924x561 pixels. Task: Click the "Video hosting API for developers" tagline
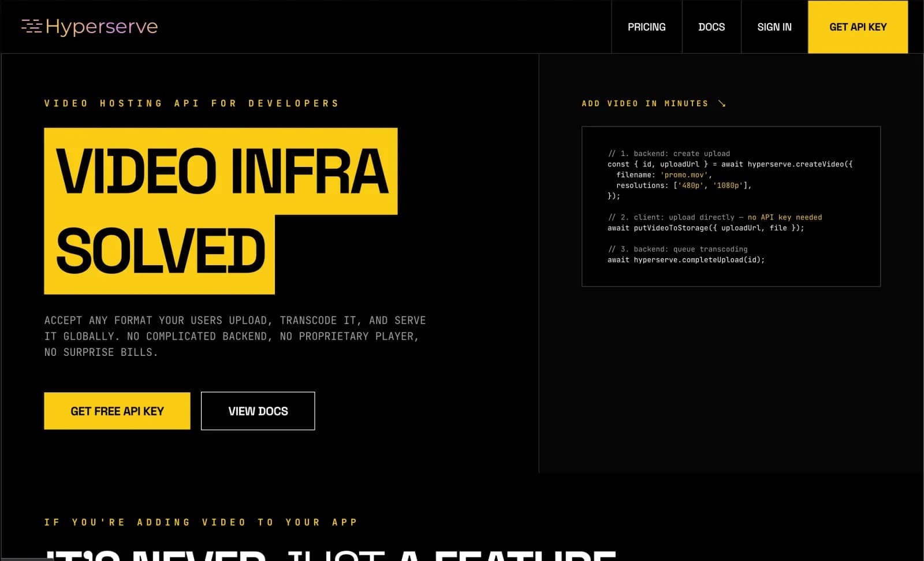pos(191,103)
